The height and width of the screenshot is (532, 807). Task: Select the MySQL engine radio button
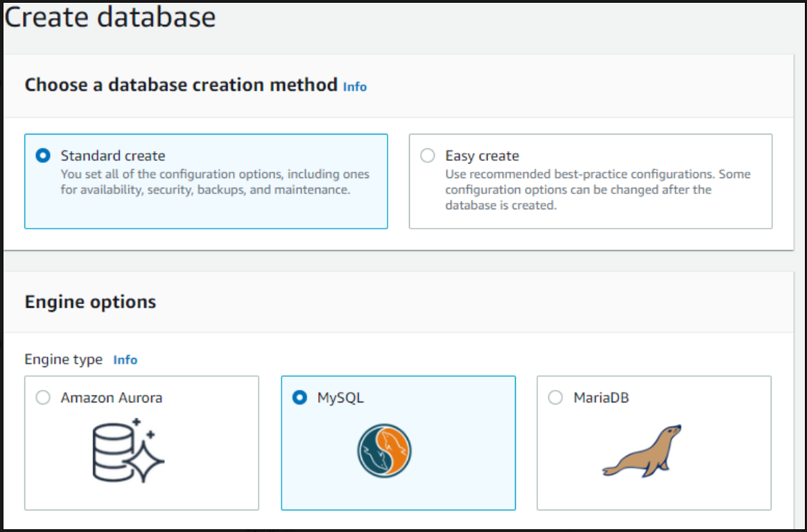point(300,398)
